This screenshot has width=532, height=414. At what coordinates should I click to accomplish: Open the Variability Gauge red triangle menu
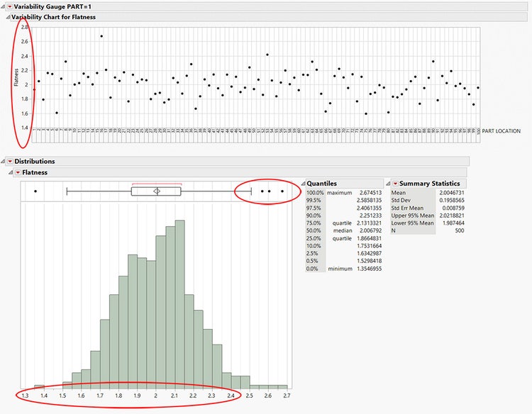[9, 6]
